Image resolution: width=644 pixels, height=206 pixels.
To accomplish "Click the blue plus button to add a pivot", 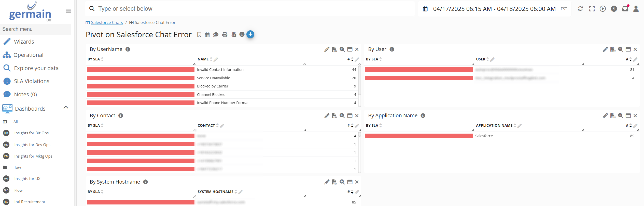I will 250,34.
